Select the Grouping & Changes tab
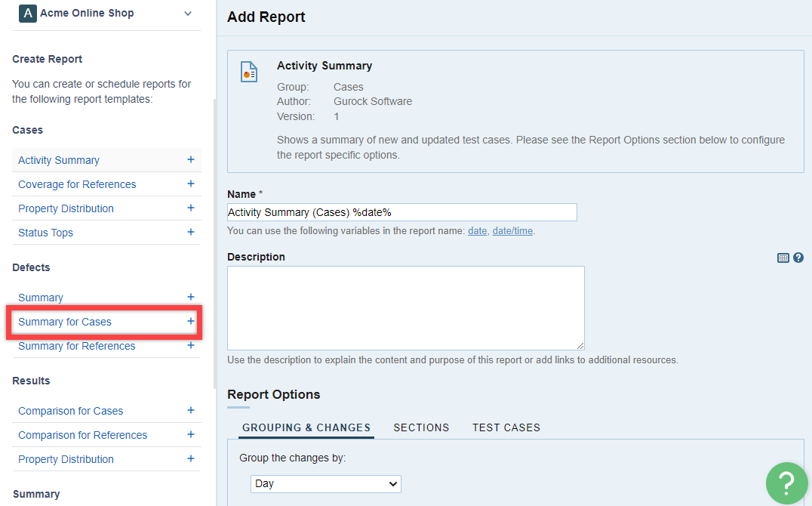The width and height of the screenshot is (812, 506). click(x=306, y=427)
